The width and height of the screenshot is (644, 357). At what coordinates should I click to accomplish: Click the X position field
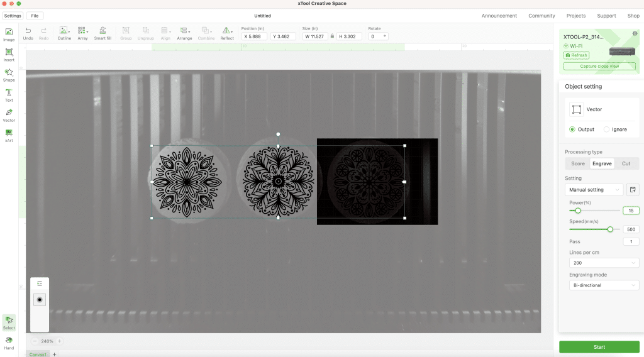(x=254, y=36)
